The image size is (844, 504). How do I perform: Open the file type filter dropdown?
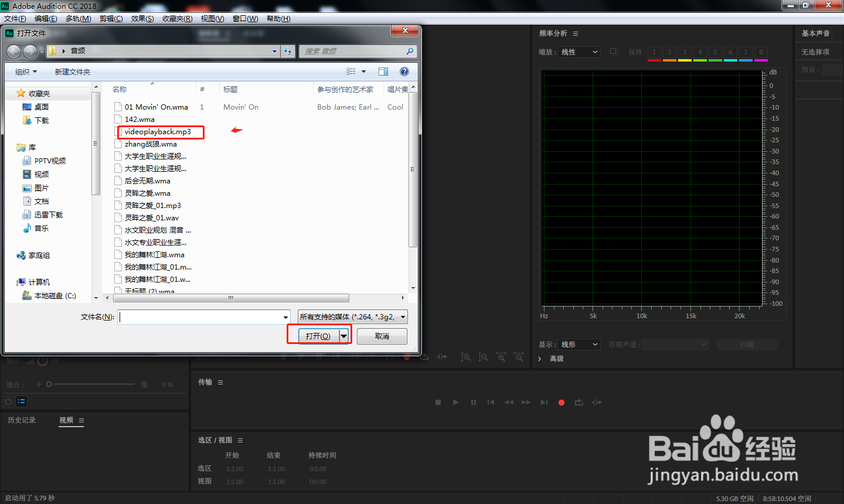pyautogui.click(x=353, y=317)
